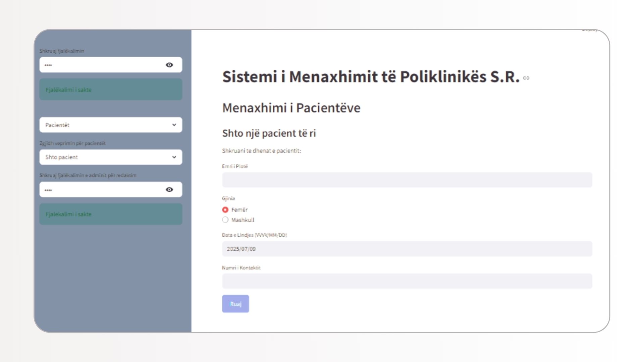Viewport: 644px width, 362px height.
Task: Click the admin password field for editing
Action: click(x=101, y=189)
